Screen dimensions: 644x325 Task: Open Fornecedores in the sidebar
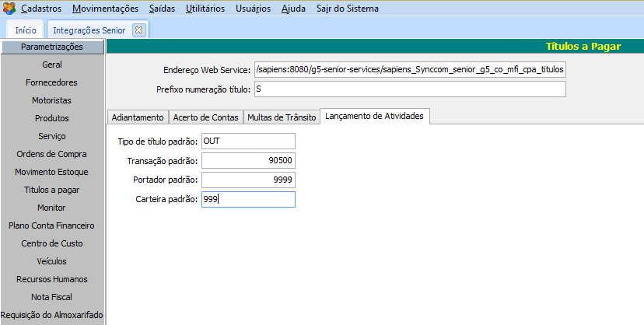tap(52, 82)
